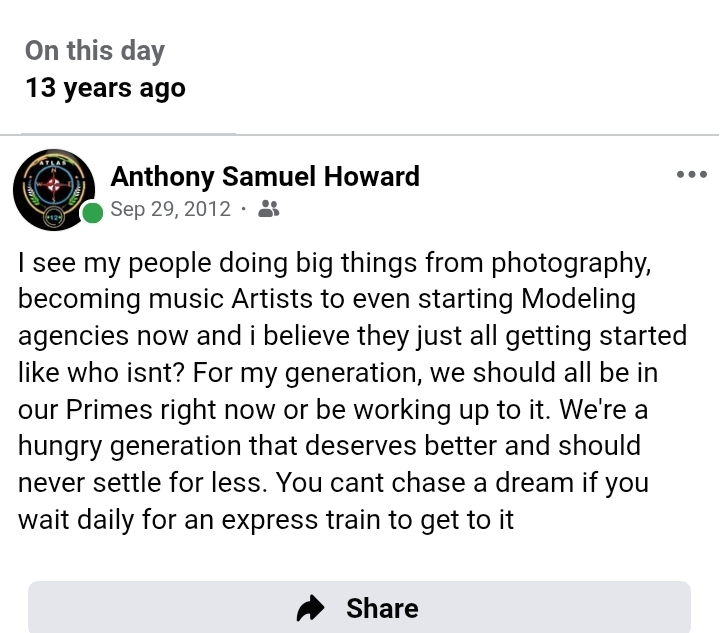The width and height of the screenshot is (720, 633).
Task: Tap the arrow icon on Share
Action: tap(311, 608)
